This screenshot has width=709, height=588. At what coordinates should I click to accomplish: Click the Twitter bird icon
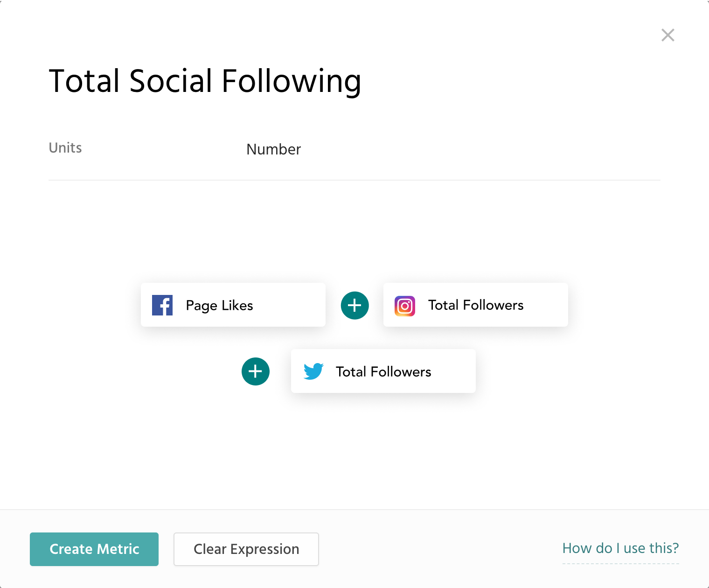[x=313, y=371]
